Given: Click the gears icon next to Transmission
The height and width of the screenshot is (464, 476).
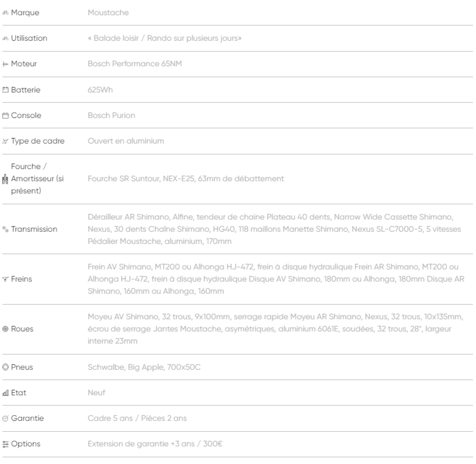Looking at the screenshot, I should point(5,229).
